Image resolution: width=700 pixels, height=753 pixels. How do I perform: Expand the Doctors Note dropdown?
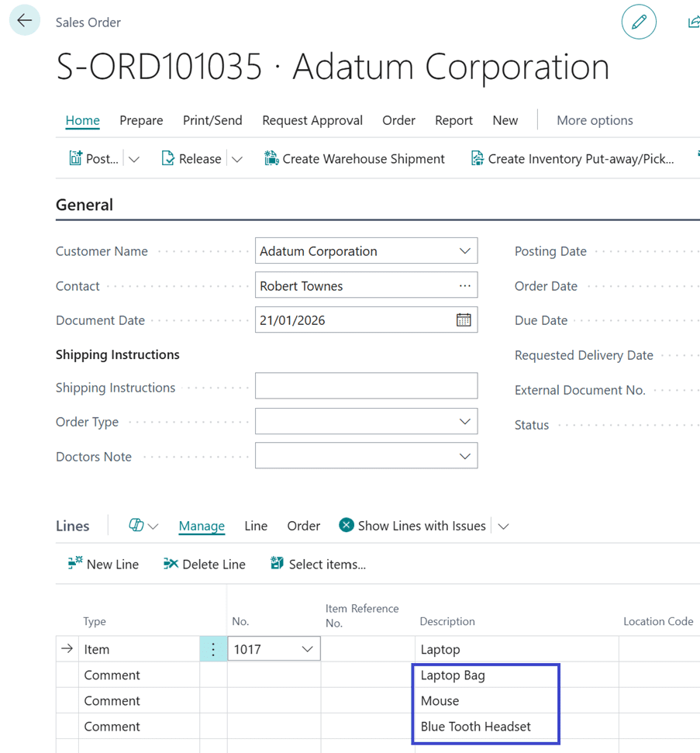tap(464, 457)
